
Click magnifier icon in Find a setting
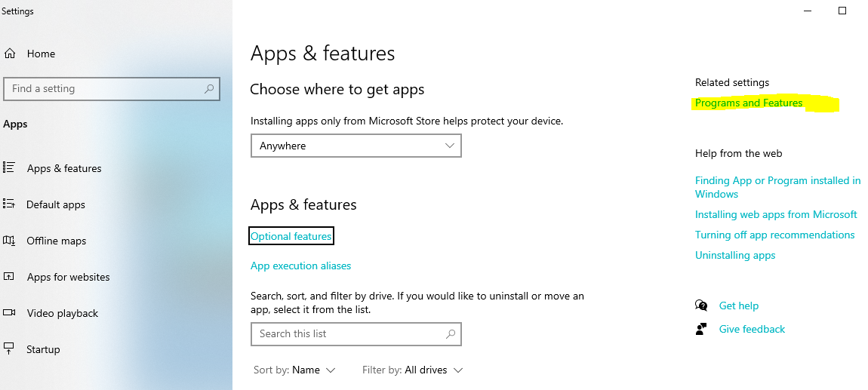click(x=209, y=89)
